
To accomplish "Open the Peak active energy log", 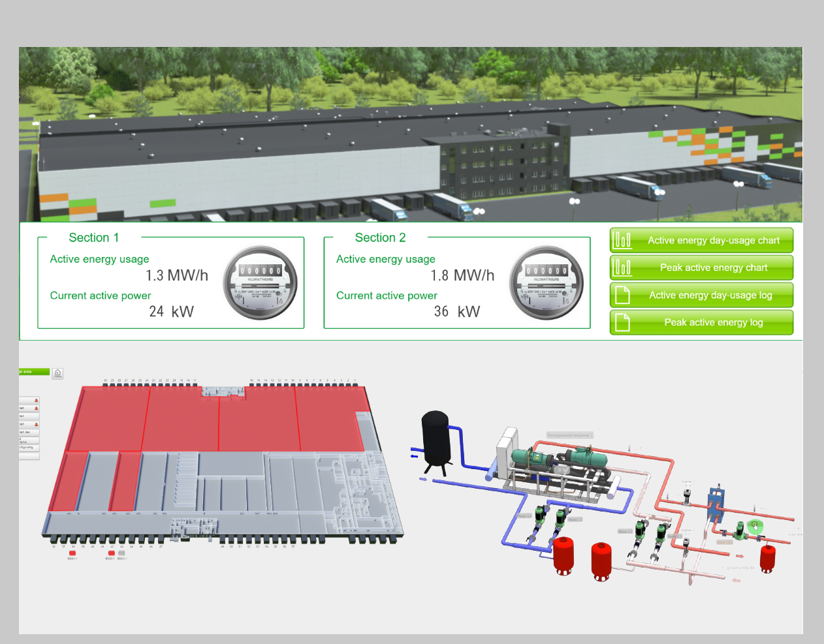I will (701, 322).
